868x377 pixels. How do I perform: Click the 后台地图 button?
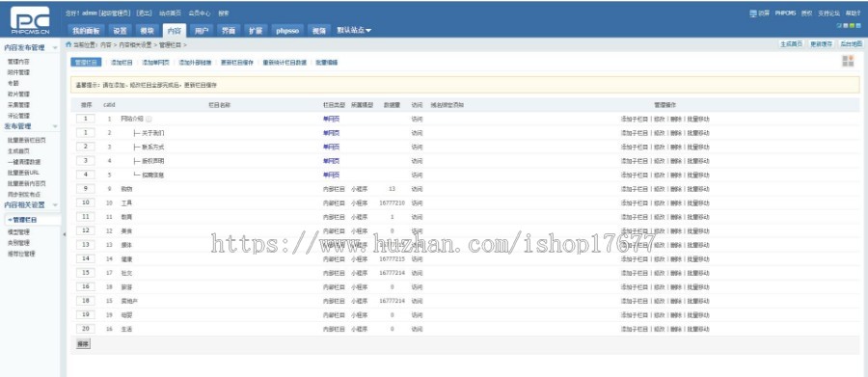[x=851, y=44]
